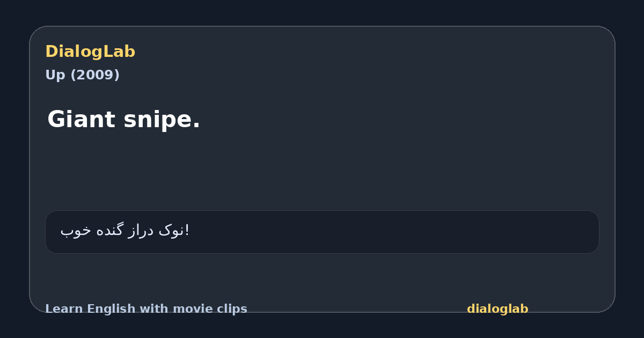Click the word "Up" in the movie title

tap(55, 75)
